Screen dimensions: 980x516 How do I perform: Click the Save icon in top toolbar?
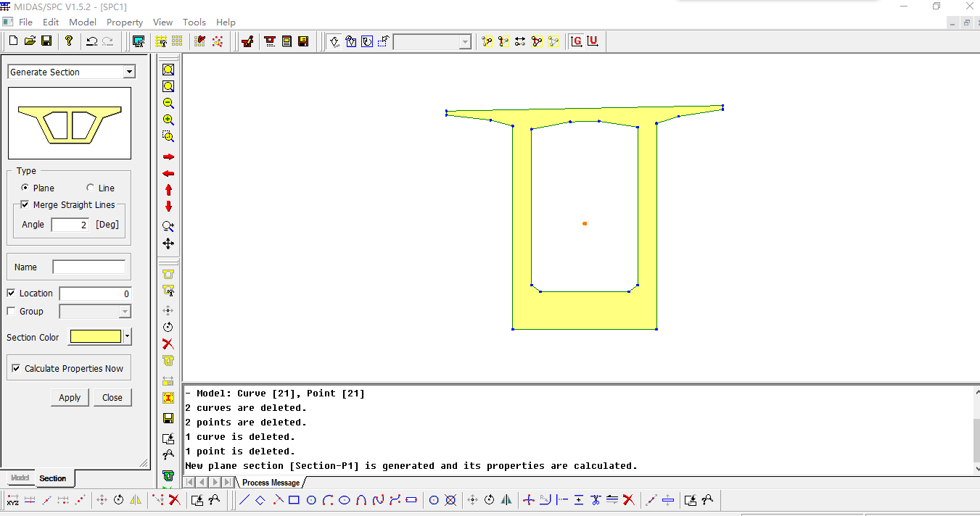pos(46,41)
